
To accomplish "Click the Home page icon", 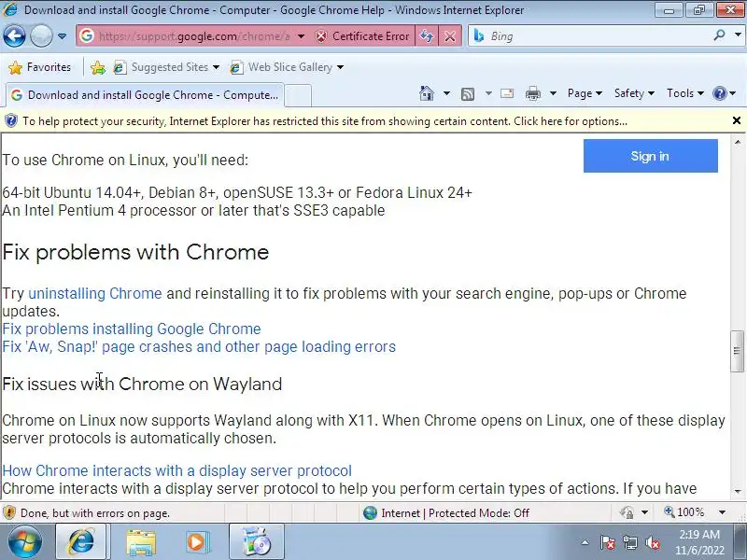I will [x=427, y=93].
